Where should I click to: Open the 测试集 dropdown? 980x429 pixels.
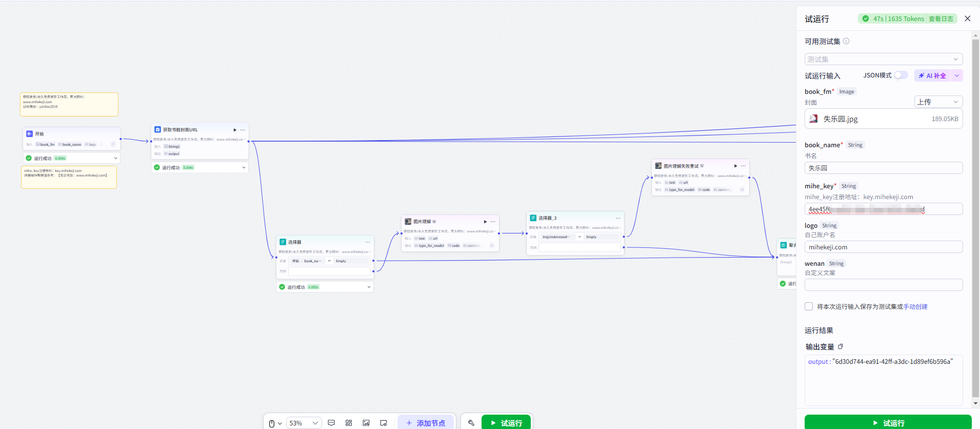883,59
